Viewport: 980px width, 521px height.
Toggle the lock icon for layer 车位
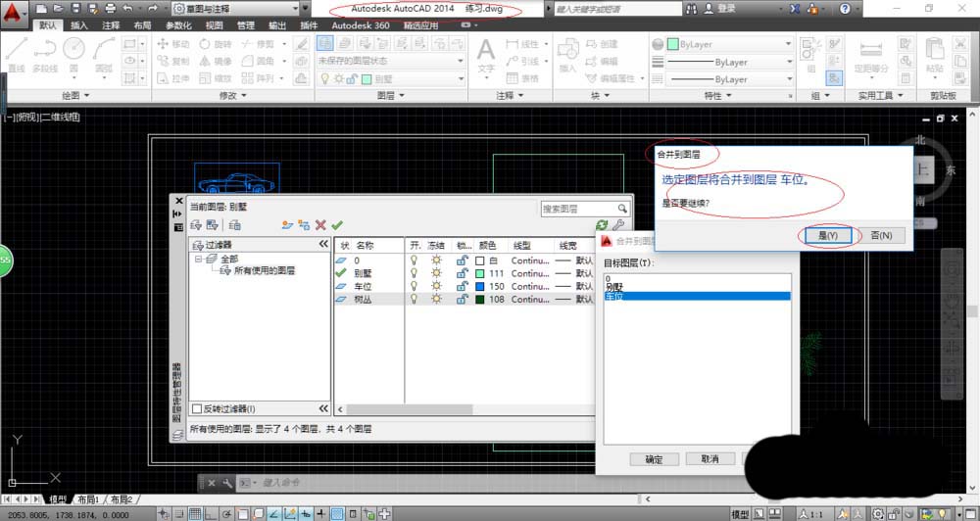click(x=462, y=287)
